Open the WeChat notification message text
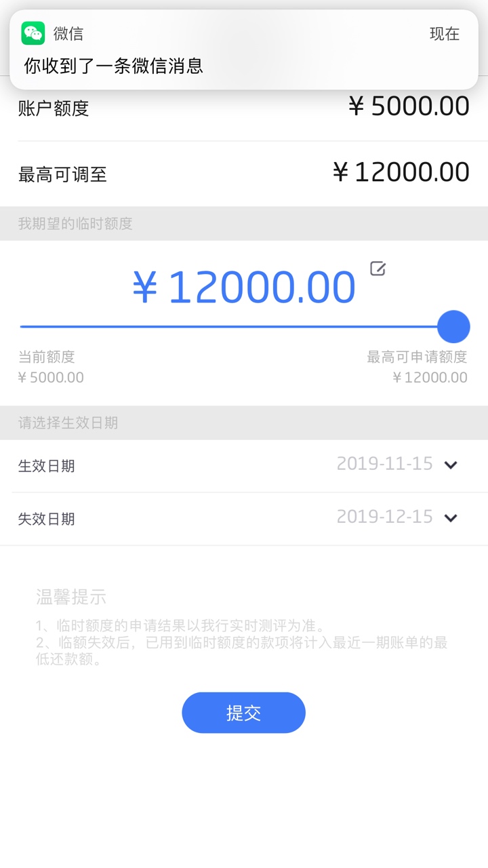 (114, 66)
